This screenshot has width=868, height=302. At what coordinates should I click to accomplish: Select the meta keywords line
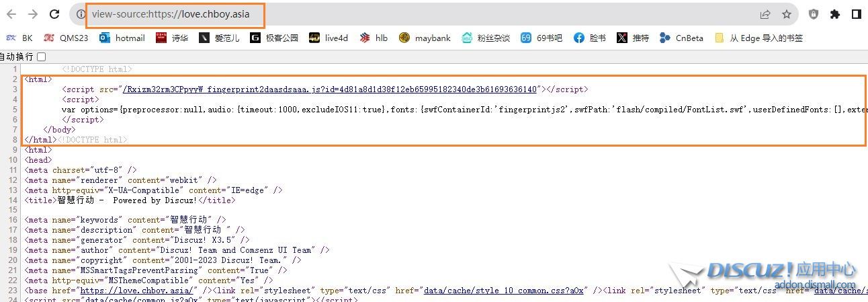[x=125, y=220]
